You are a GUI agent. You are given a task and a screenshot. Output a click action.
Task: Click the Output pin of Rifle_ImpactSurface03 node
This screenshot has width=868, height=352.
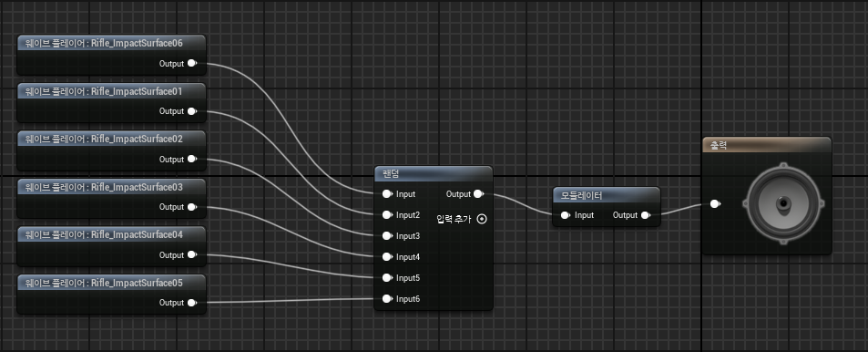pos(192,207)
